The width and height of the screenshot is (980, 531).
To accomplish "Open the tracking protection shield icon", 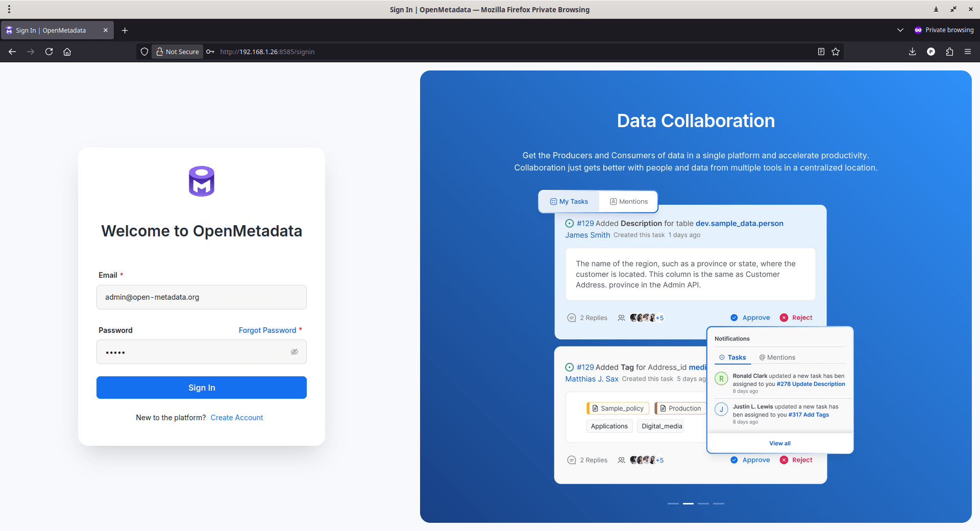I will coord(144,52).
